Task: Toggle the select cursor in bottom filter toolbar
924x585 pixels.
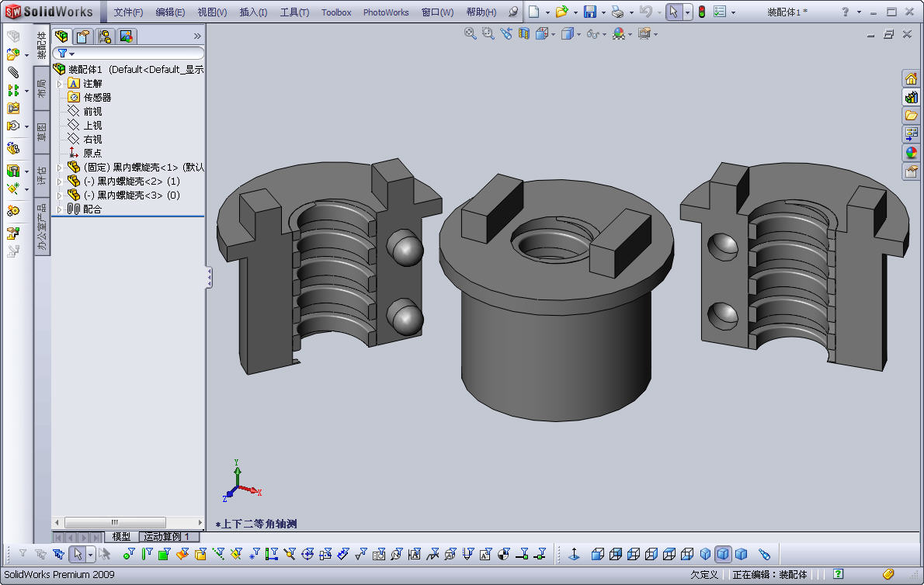Action: [77, 554]
